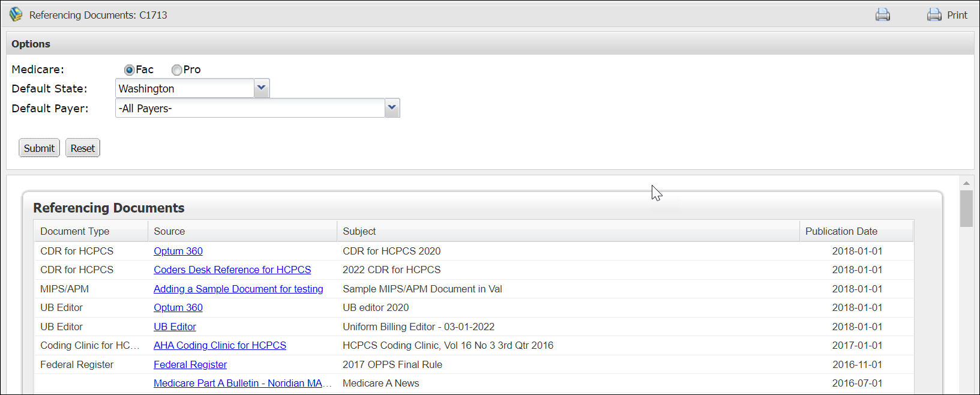Open AHA Coding Clinic for HCPCS link
The height and width of the screenshot is (395, 980).
(x=220, y=345)
